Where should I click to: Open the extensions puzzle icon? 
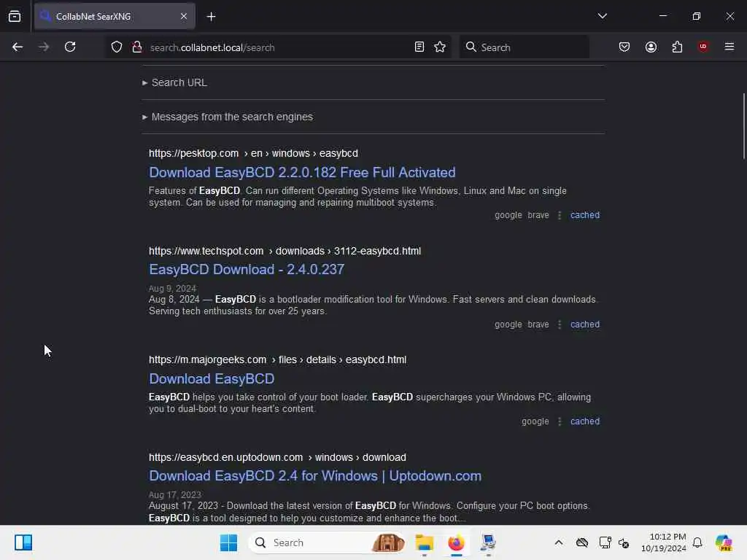677,47
